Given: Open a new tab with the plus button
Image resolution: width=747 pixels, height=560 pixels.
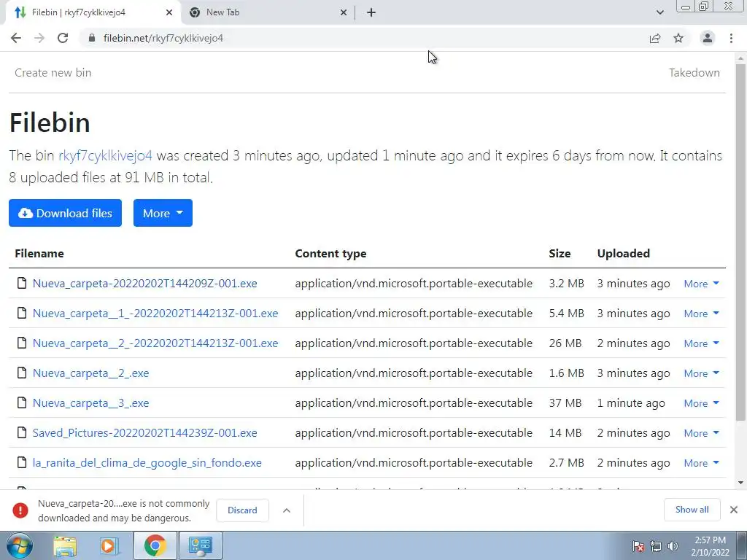Looking at the screenshot, I should tap(371, 12).
